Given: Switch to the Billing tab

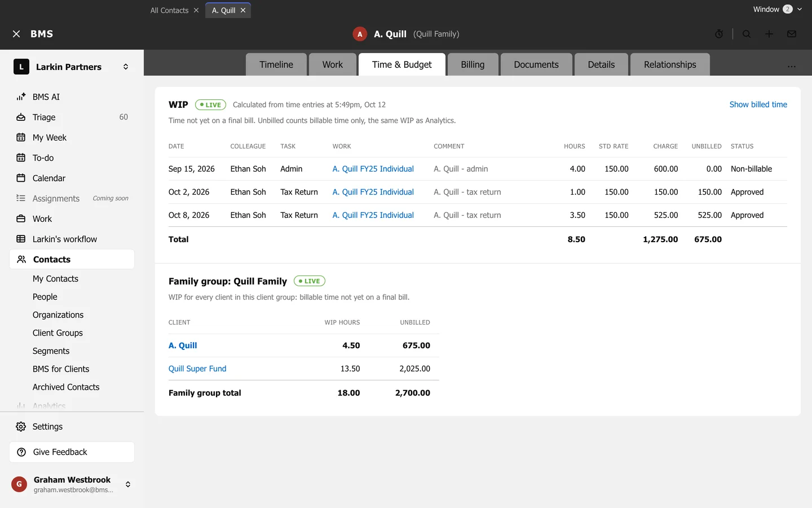Looking at the screenshot, I should click(473, 64).
